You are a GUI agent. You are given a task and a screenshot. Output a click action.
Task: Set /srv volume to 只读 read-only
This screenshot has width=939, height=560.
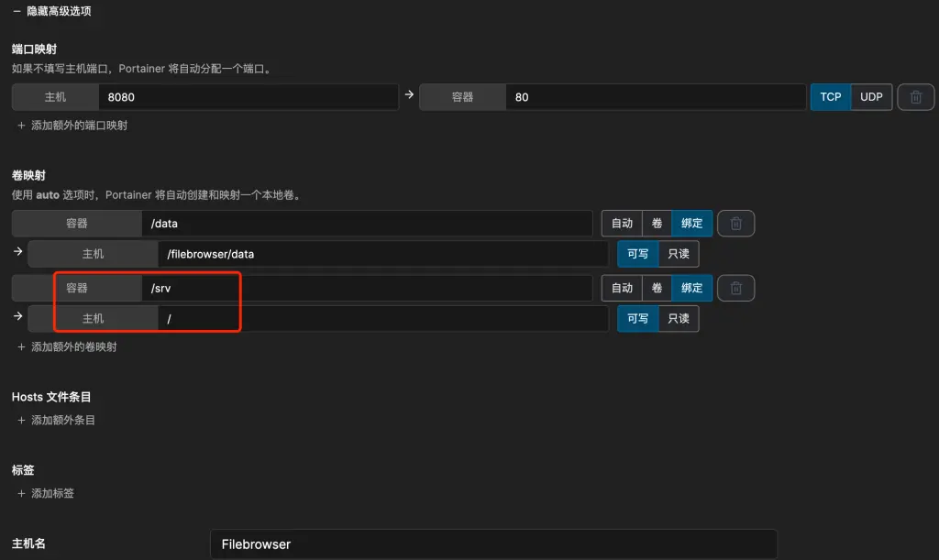[679, 319]
